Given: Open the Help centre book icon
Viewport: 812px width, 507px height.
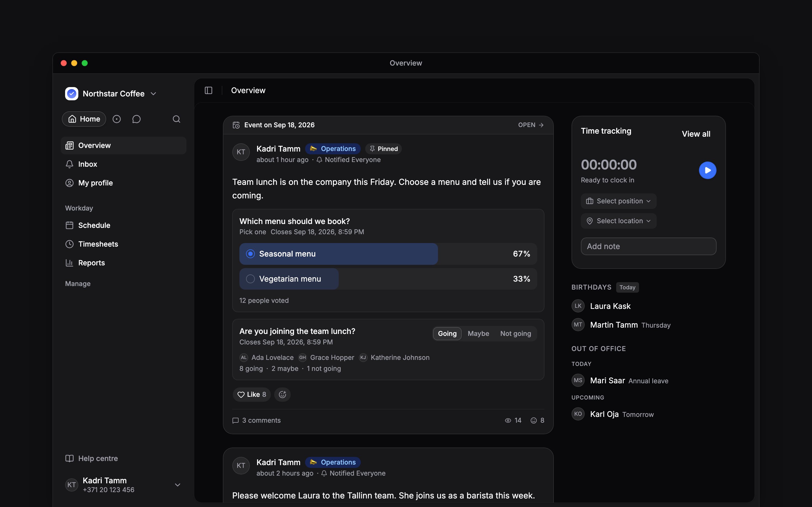Looking at the screenshot, I should tap(70, 459).
